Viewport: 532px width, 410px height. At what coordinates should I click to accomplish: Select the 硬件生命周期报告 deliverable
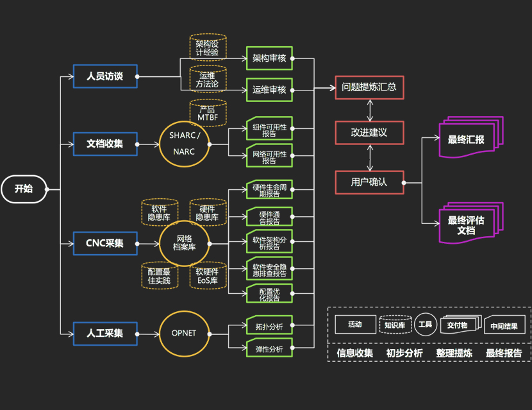[x=269, y=189]
